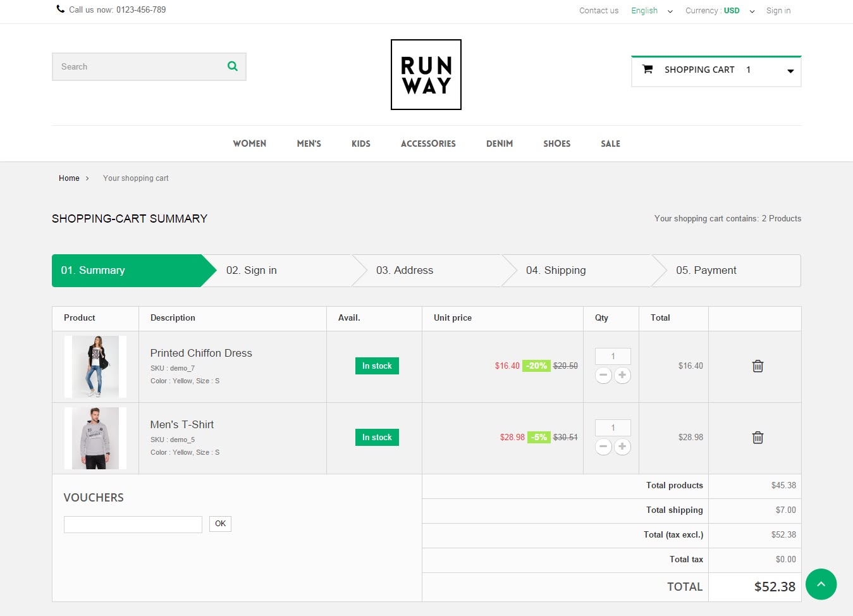
Task: Decrease Printed Chiffon Dress quantity with minus
Action: [603, 375]
